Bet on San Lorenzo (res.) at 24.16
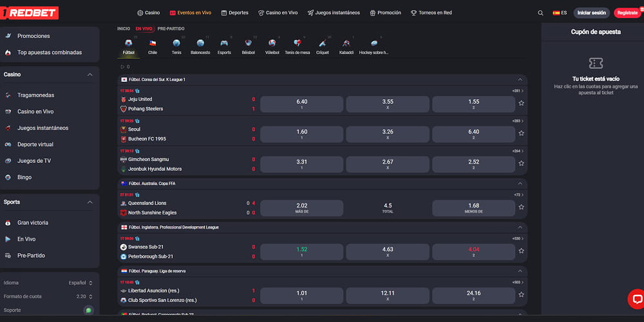644x322 pixels. tap(473, 296)
